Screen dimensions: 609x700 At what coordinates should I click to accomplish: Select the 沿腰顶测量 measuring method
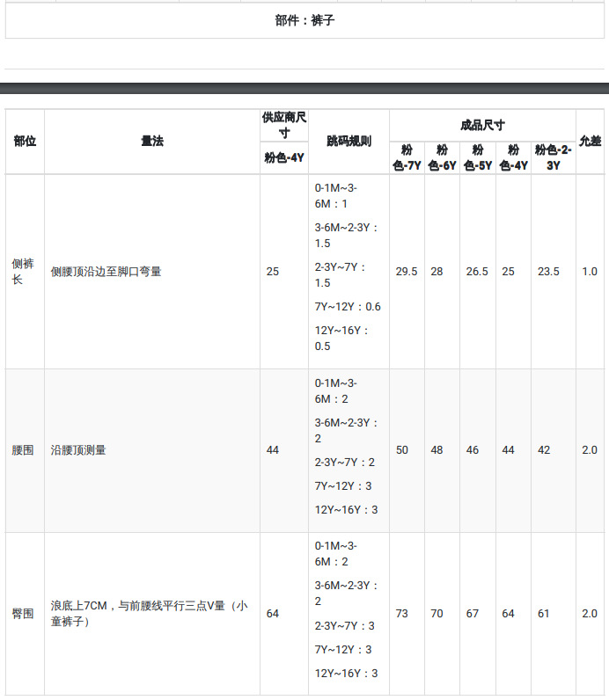coord(78,450)
